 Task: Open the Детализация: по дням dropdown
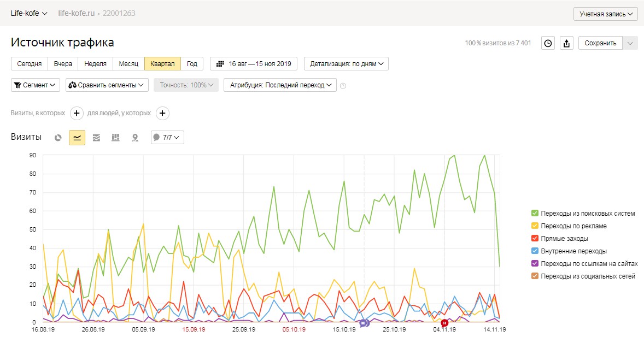coord(346,64)
